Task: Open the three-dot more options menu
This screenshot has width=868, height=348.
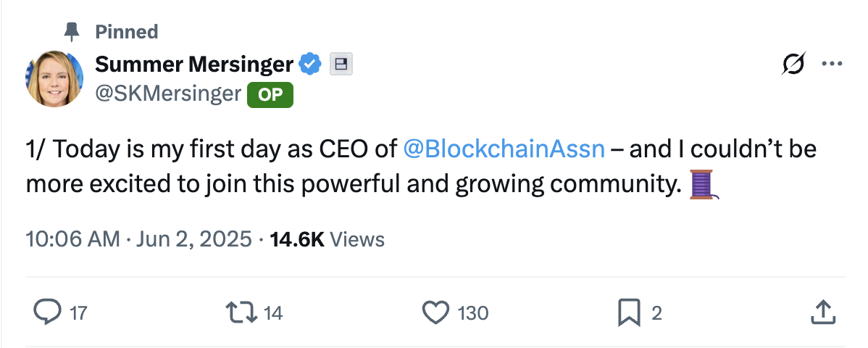Action: [x=831, y=65]
